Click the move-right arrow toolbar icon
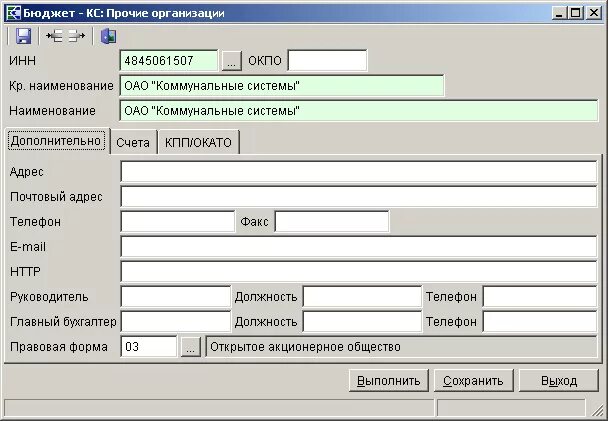The height and width of the screenshot is (421, 608). click(x=77, y=36)
